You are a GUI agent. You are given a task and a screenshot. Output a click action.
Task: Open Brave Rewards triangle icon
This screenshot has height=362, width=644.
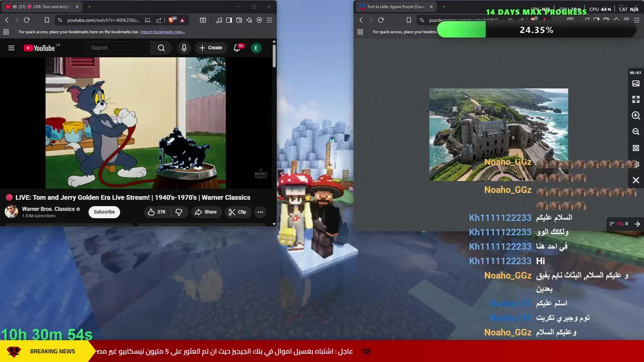pyautogui.click(x=182, y=20)
